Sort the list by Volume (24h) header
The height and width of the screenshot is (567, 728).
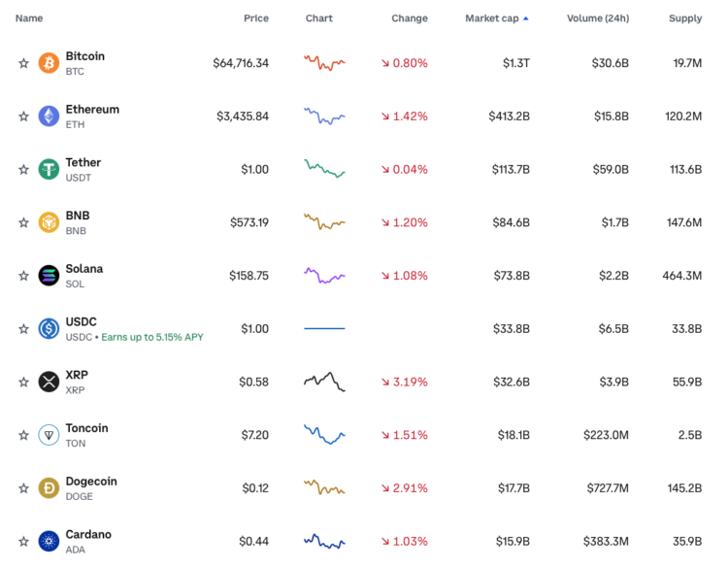click(x=598, y=18)
